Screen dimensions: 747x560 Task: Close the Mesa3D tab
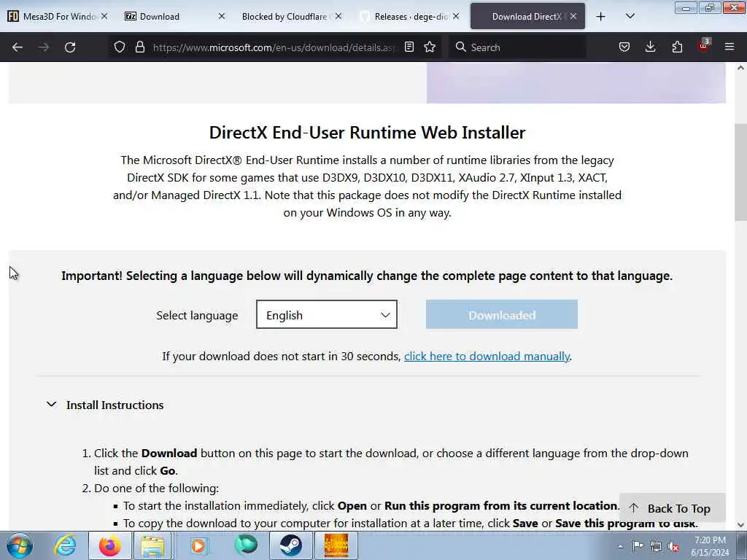point(104,17)
